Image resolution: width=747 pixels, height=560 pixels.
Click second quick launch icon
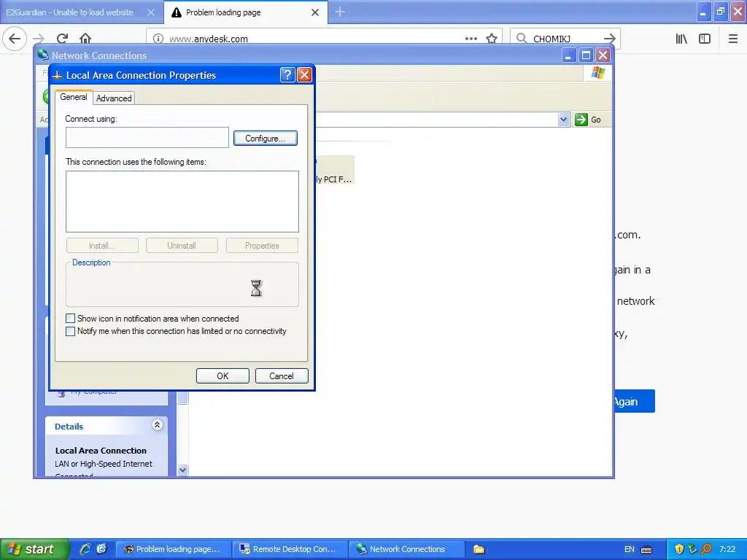coord(101,549)
